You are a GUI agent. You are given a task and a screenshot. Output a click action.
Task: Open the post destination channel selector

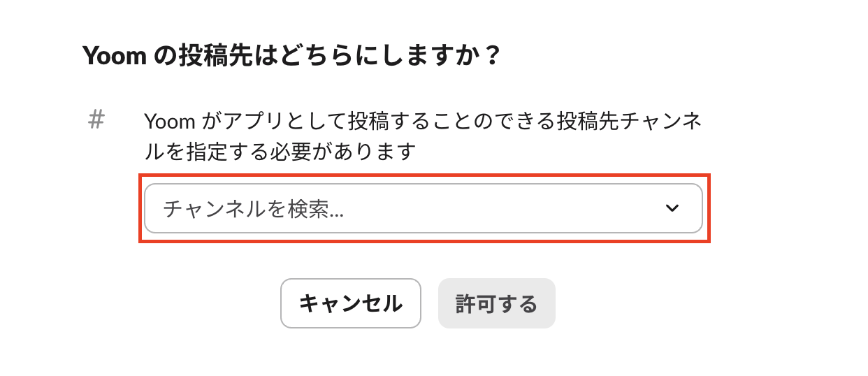[423, 208]
